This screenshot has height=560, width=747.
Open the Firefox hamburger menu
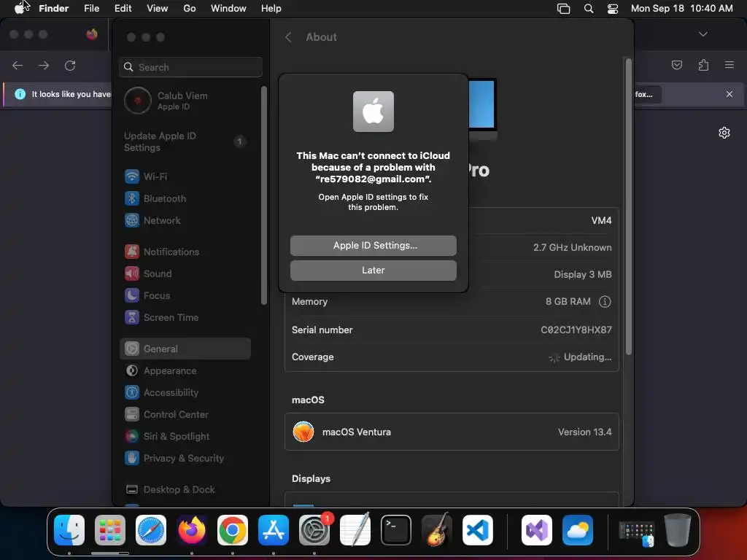729,65
